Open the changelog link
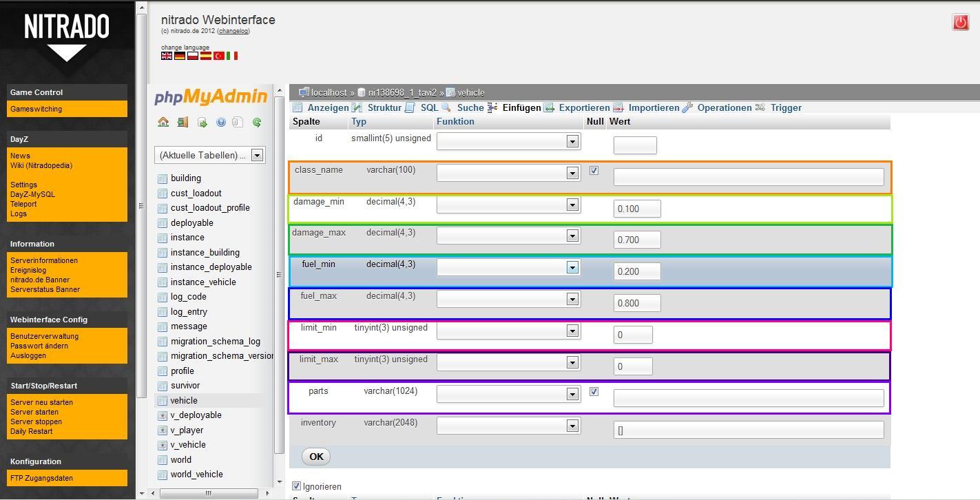Viewport: 980px width, 500px height. [x=233, y=31]
